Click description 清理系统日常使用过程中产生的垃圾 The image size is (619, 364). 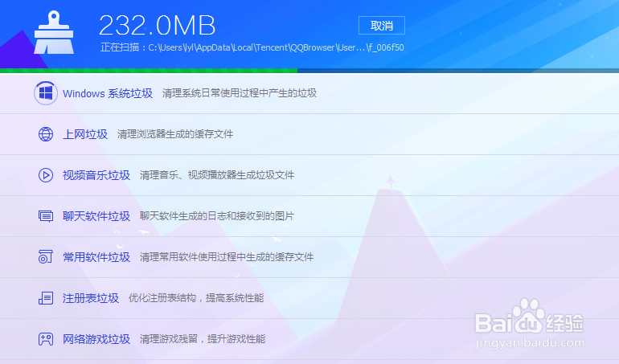point(240,93)
